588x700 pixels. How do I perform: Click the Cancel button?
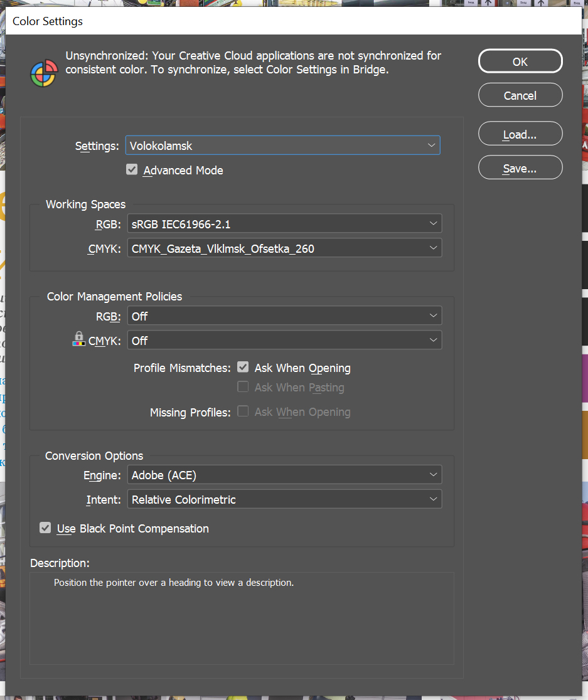coord(520,95)
